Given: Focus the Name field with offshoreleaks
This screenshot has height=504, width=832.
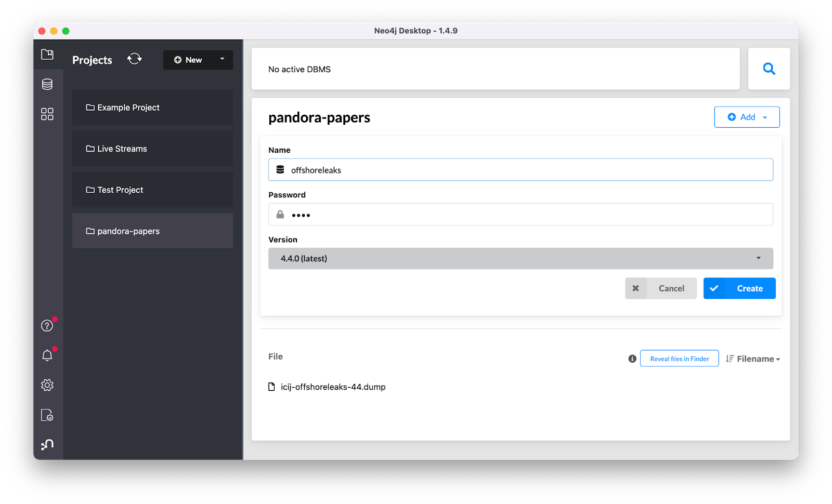Looking at the screenshot, I should 521,170.
